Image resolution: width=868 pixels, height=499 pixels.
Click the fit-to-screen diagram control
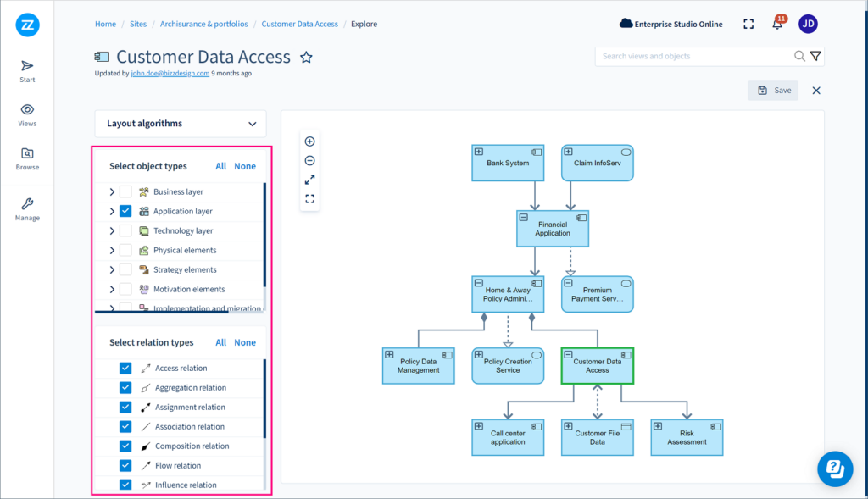pos(310,198)
